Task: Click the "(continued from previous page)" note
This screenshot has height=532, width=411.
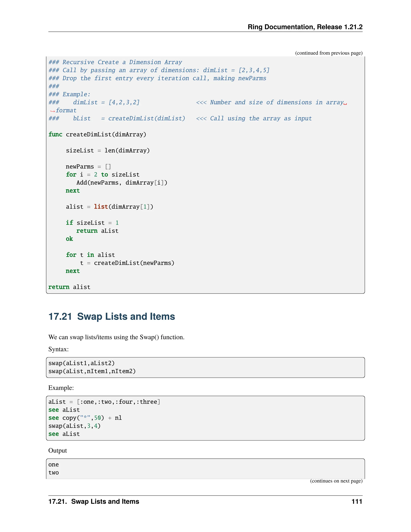Action: coord(329,53)
